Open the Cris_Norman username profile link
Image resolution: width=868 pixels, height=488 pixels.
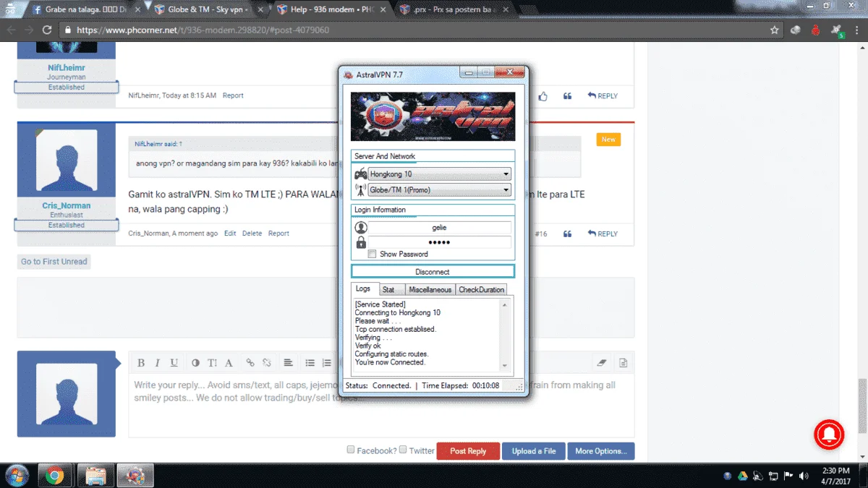67,206
